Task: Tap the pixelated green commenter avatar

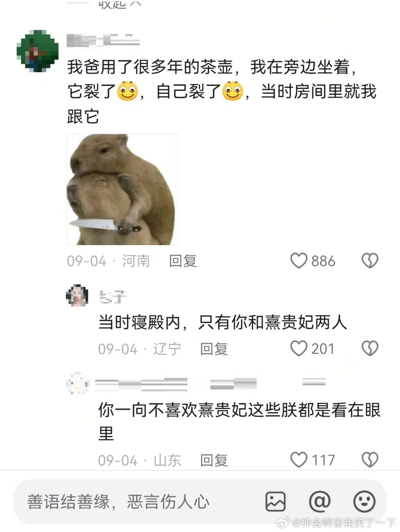Action: click(x=37, y=51)
